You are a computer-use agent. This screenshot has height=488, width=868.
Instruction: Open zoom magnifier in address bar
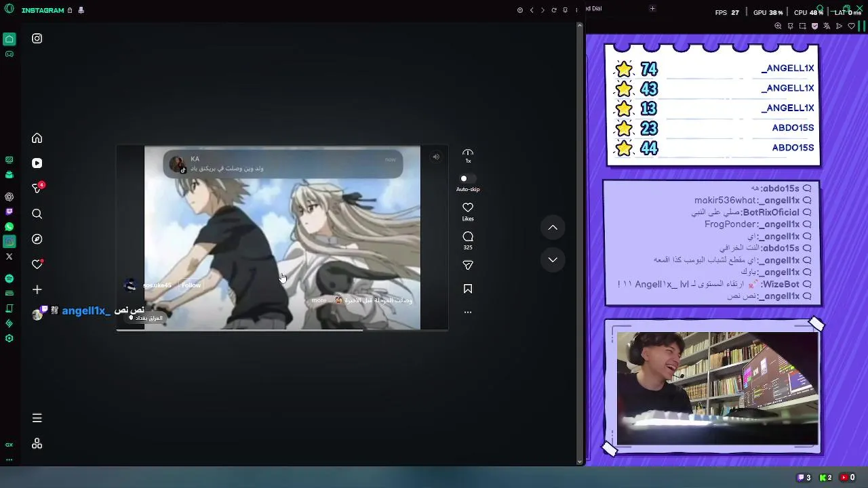[x=778, y=26]
